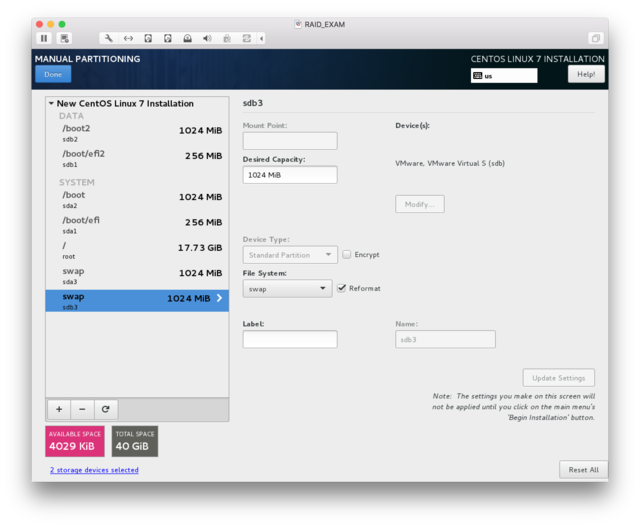The image size is (640, 527).
Task: Click the Desired Capacity field
Action: [x=289, y=175]
